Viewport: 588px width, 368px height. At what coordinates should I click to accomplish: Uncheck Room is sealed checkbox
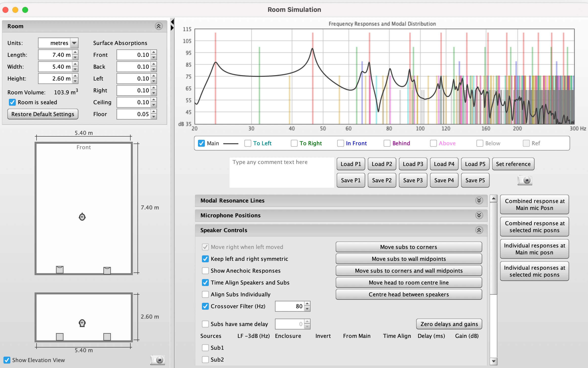pyautogui.click(x=12, y=102)
